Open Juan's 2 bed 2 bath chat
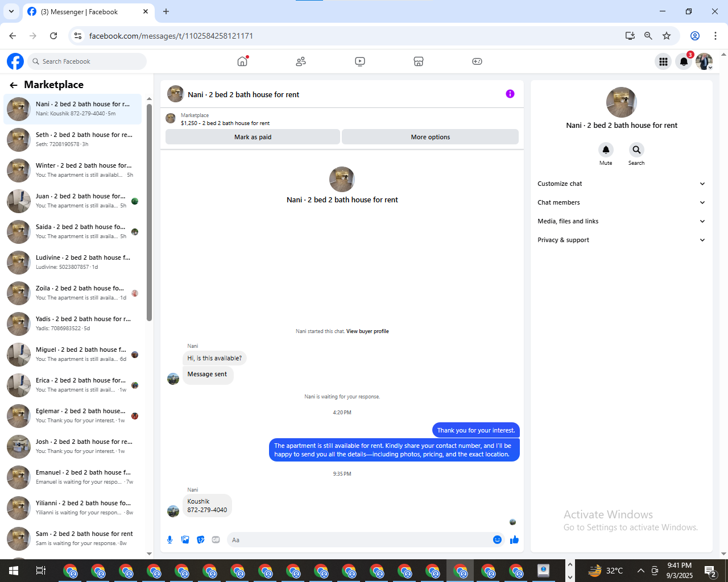728x582 pixels. tap(73, 201)
